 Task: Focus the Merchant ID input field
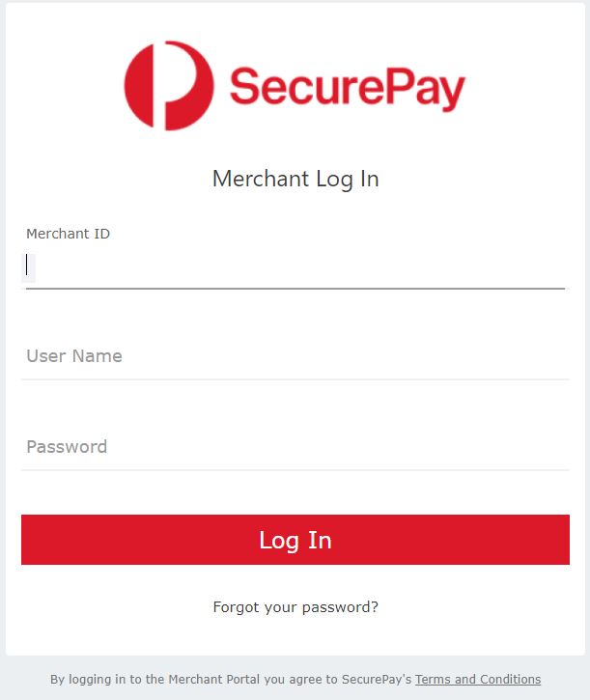[x=295, y=267]
